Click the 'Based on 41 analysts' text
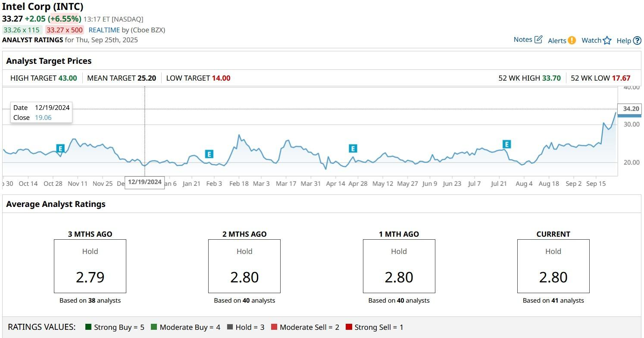The image size is (644, 338). pos(553,300)
